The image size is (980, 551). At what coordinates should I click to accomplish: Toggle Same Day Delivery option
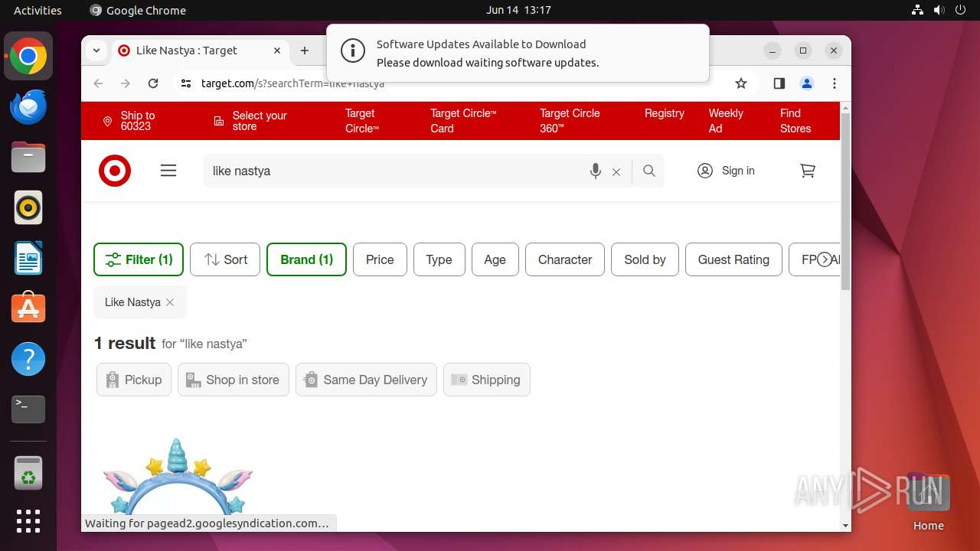[x=366, y=380]
